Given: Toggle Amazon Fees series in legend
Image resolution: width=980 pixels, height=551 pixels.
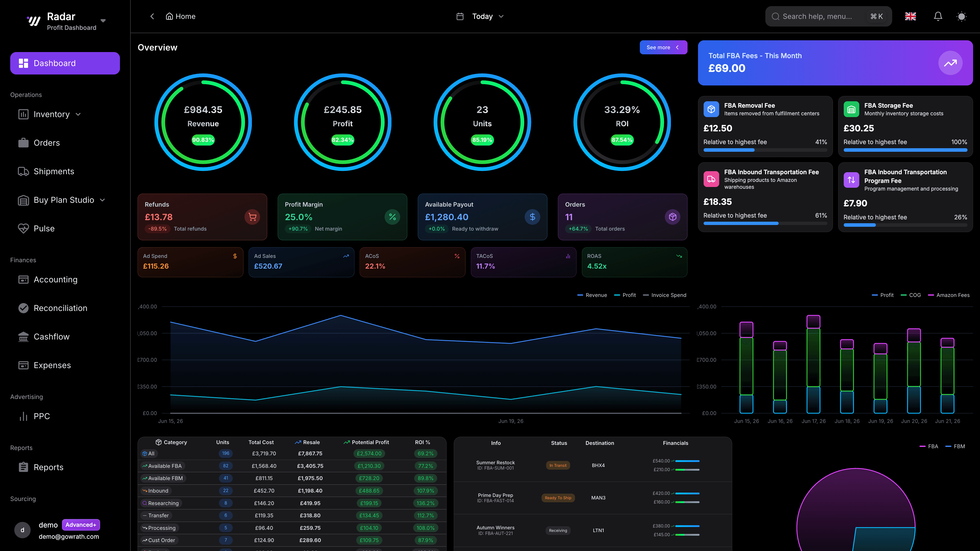Looking at the screenshot, I should tap(949, 295).
